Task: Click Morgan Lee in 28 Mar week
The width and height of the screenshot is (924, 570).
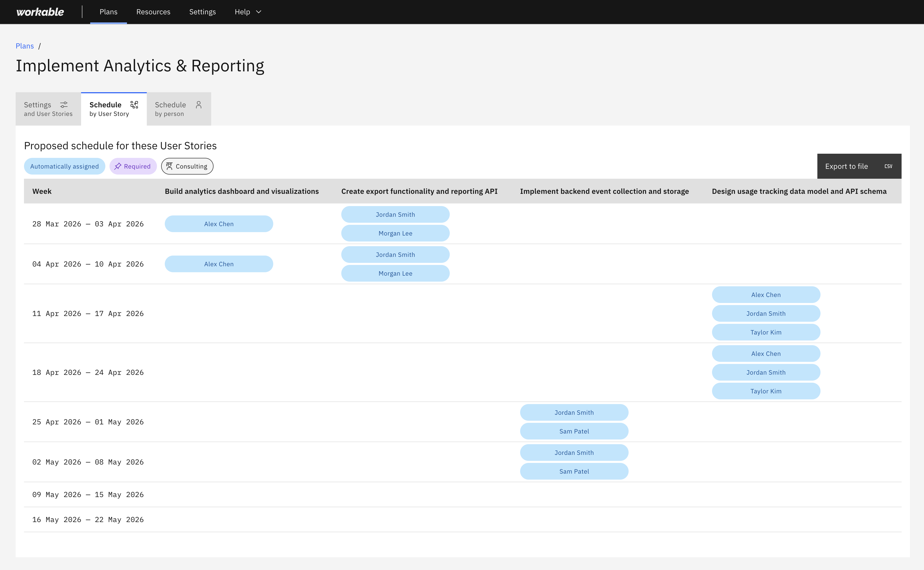Action: click(396, 233)
